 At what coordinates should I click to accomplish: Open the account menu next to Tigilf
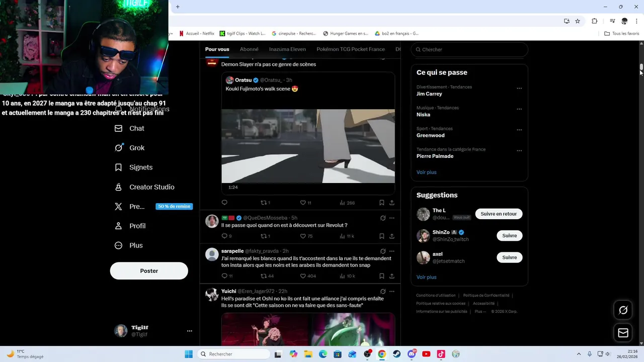pyautogui.click(x=189, y=331)
